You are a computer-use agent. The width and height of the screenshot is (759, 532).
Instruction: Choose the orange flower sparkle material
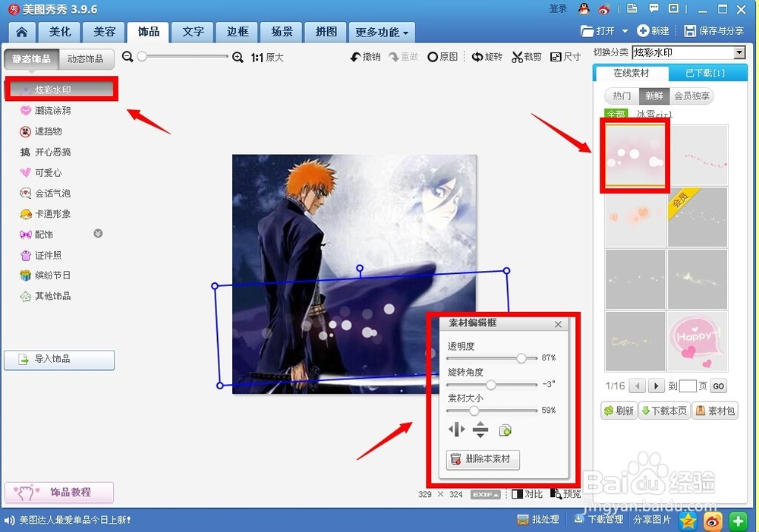635,217
